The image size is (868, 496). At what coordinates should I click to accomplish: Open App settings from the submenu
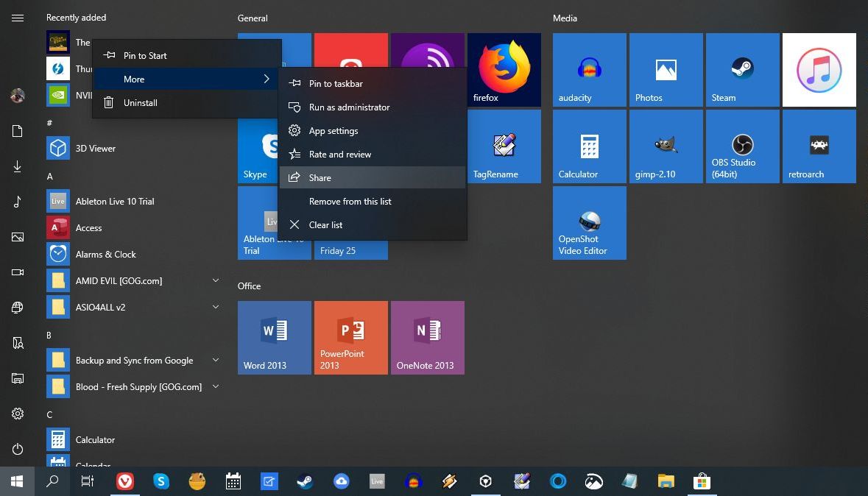373,131
